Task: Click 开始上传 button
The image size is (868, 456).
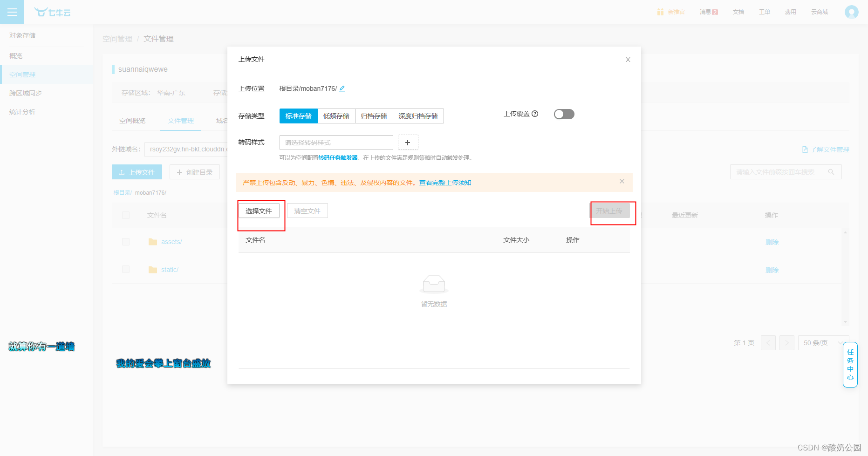Action: (x=609, y=211)
